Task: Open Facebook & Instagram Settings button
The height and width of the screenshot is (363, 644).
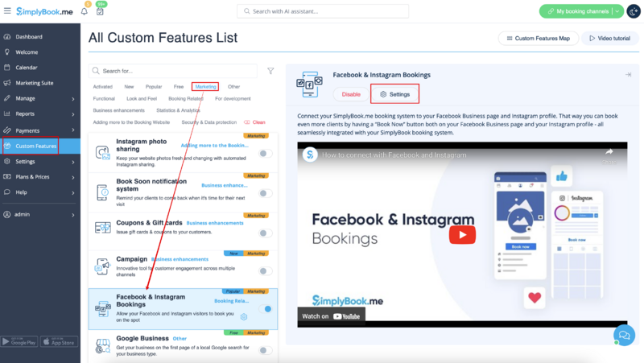Action: point(394,94)
